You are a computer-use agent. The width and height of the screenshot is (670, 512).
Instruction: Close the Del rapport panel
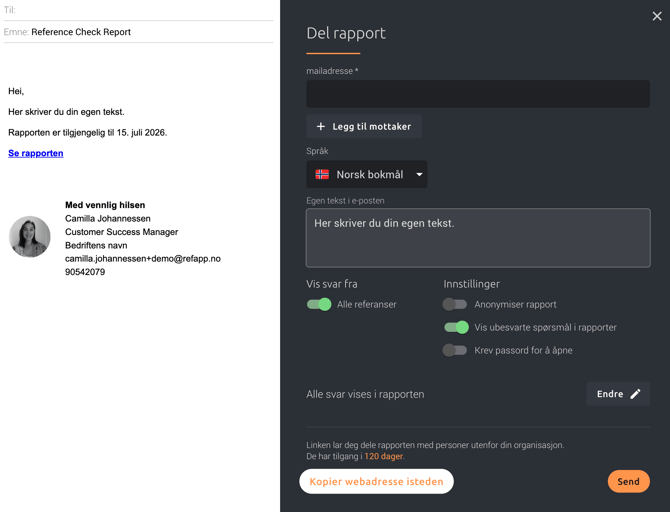point(657,16)
